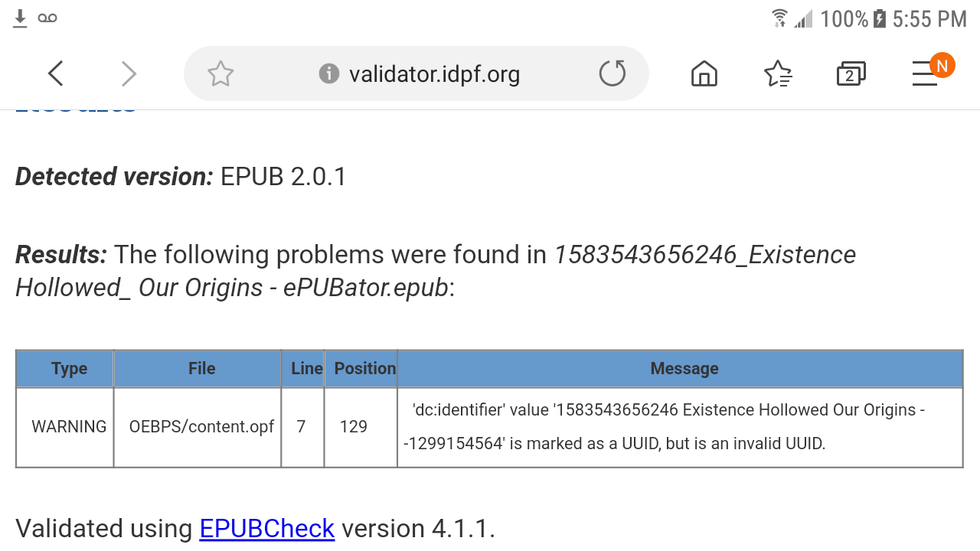The height and width of the screenshot is (551, 980).
Task: Click the File column header
Action: [x=201, y=369]
